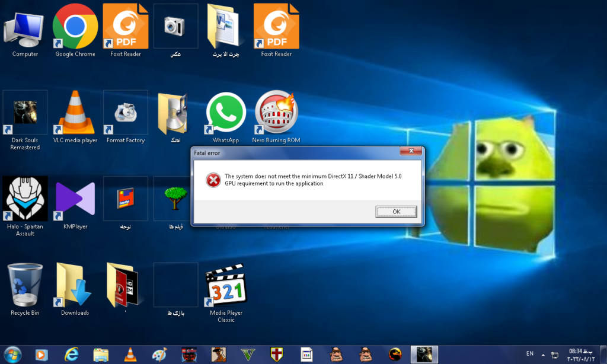The height and width of the screenshot is (364, 607).
Task: Open Halo - Spartan Assault shortcut
Action: pos(25,199)
